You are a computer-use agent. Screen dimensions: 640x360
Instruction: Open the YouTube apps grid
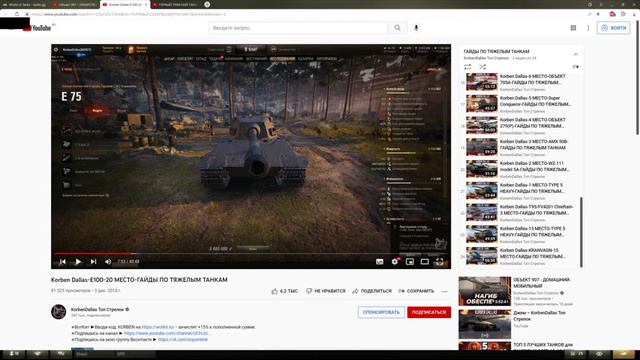(x=573, y=28)
